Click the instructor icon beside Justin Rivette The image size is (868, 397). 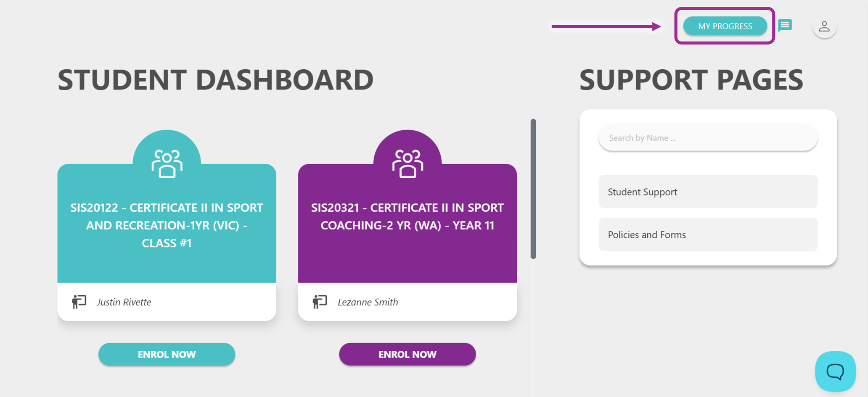(x=79, y=301)
